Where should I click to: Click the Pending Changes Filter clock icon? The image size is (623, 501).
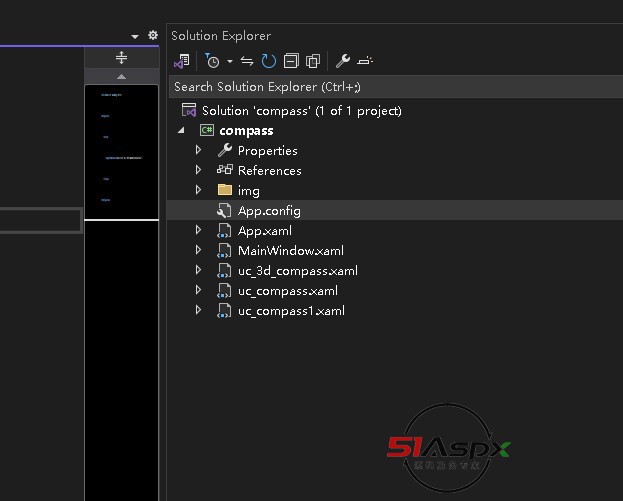click(x=211, y=61)
